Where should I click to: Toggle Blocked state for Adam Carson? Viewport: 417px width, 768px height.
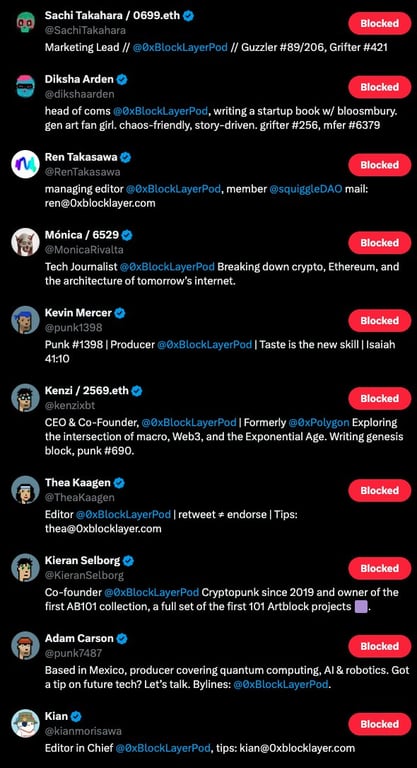click(x=379, y=646)
